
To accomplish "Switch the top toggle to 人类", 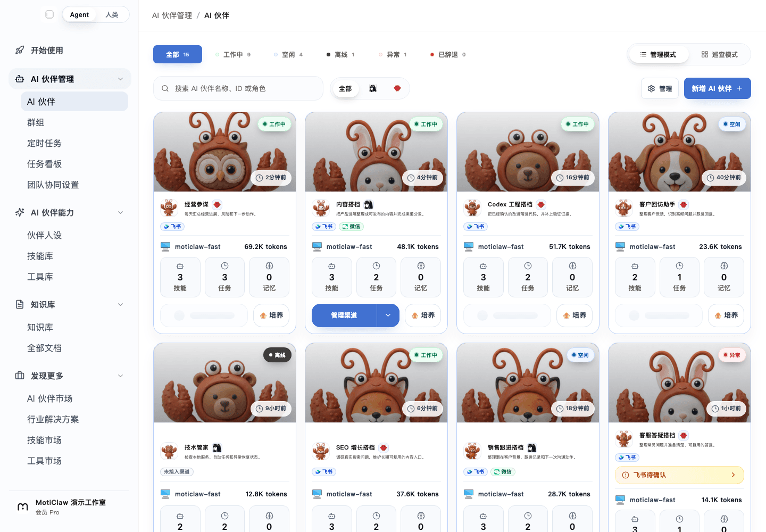I will click(x=112, y=14).
